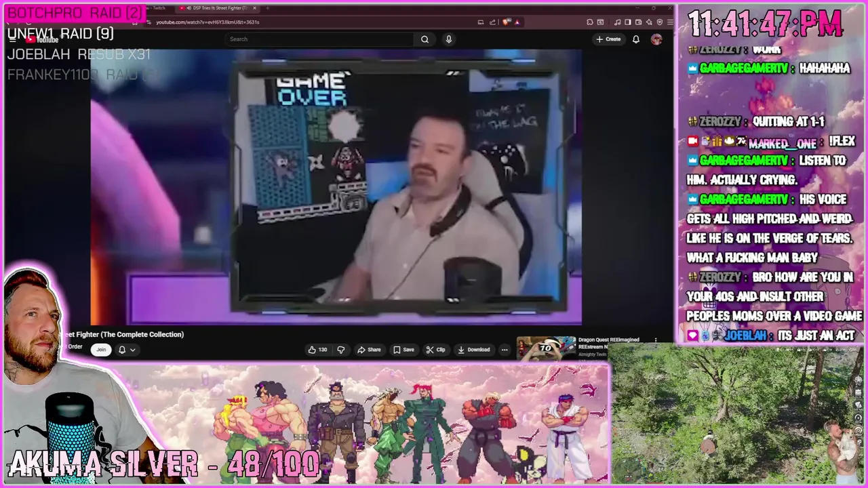Click the YouTube logo
This screenshot has height=488, width=868.
[x=41, y=39]
